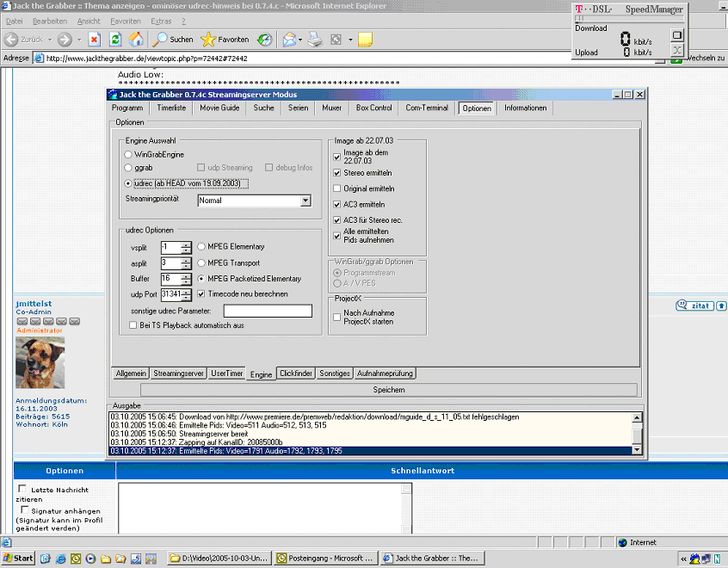This screenshot has height=568, width=728.
Task: Click the green N icon in system tray
Action: coord(718,559)
